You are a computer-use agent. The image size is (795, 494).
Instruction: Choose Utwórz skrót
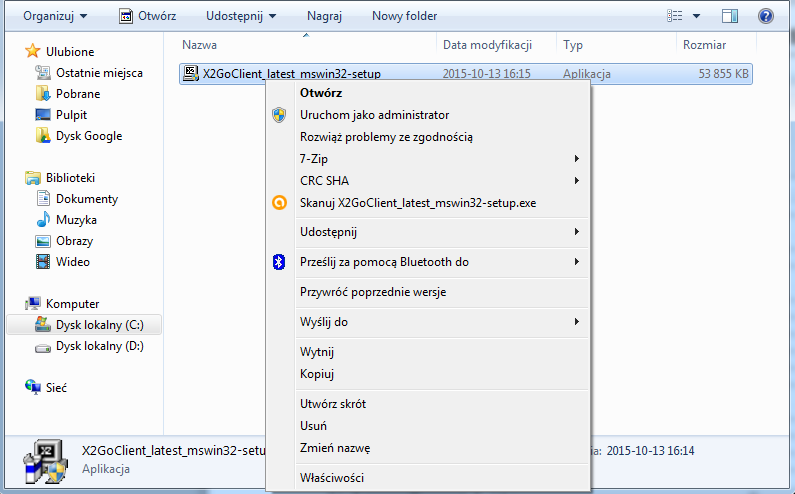pos(333,404)
